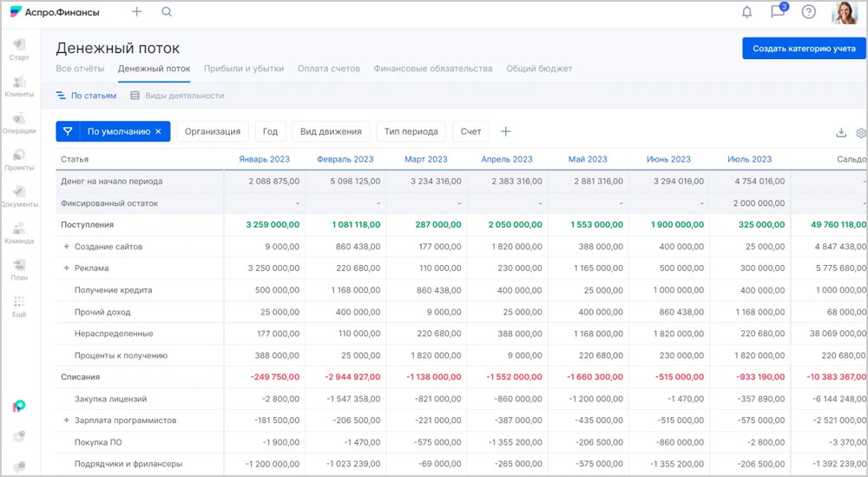Remove the По умолчанию filter

158,132
